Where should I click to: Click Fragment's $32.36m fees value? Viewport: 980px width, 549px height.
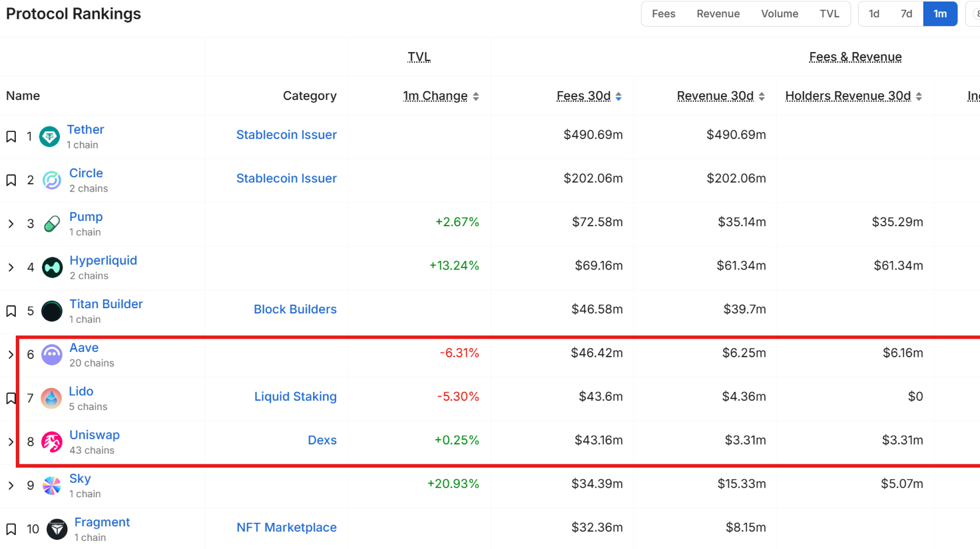597,528
